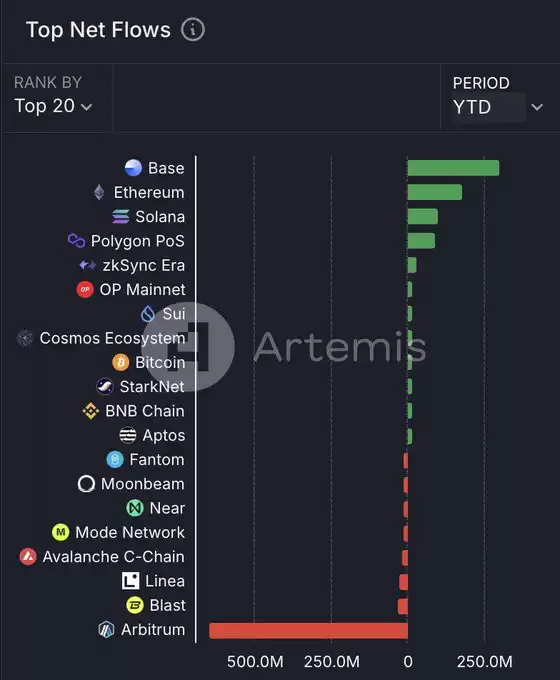Click the Blast chain label
The image size is (560, 680).
pos(167,605)
